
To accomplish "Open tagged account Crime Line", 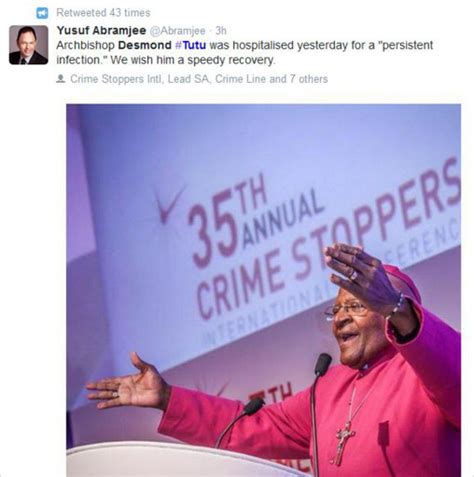I will pyautogui.click(x=241, y=79).
